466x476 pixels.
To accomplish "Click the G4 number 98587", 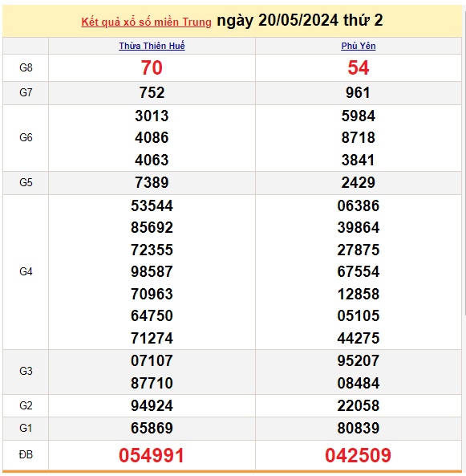I will point(152,271).
